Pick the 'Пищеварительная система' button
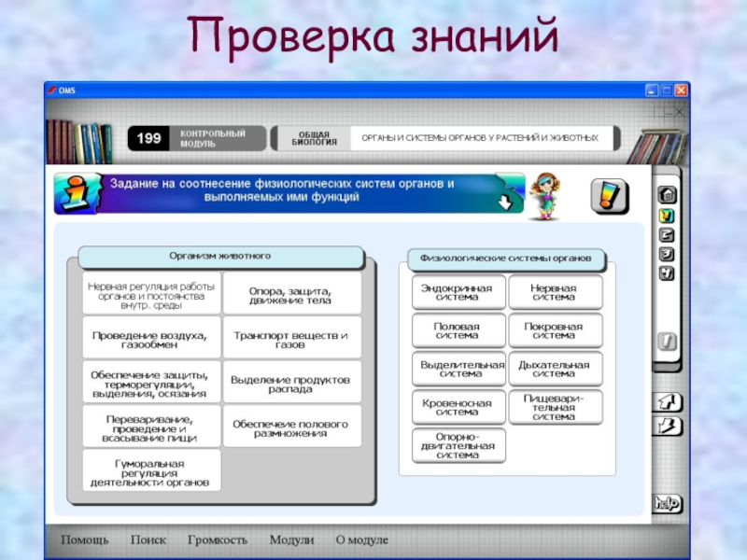 [x=556, y=407]
